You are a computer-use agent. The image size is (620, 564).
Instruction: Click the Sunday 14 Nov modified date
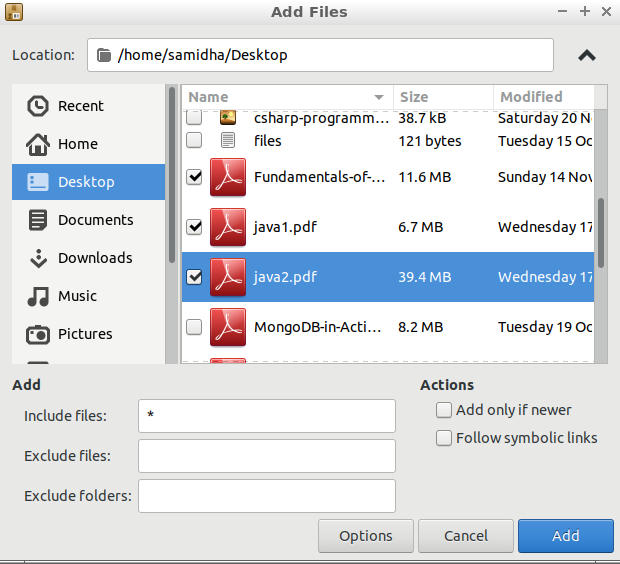pos(545,177)
